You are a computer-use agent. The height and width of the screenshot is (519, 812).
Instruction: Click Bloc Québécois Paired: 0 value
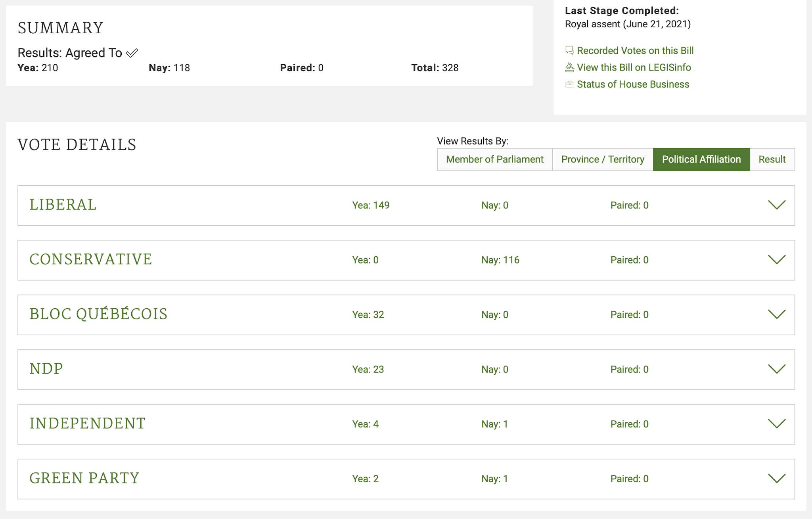pos(629,315)
